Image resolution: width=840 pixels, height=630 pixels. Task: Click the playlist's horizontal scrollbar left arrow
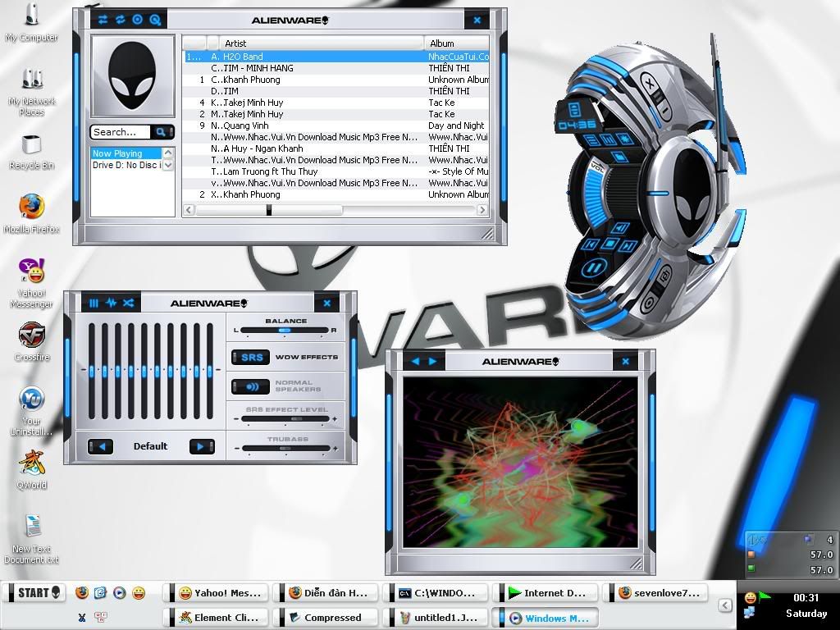(x=189, y=210)
